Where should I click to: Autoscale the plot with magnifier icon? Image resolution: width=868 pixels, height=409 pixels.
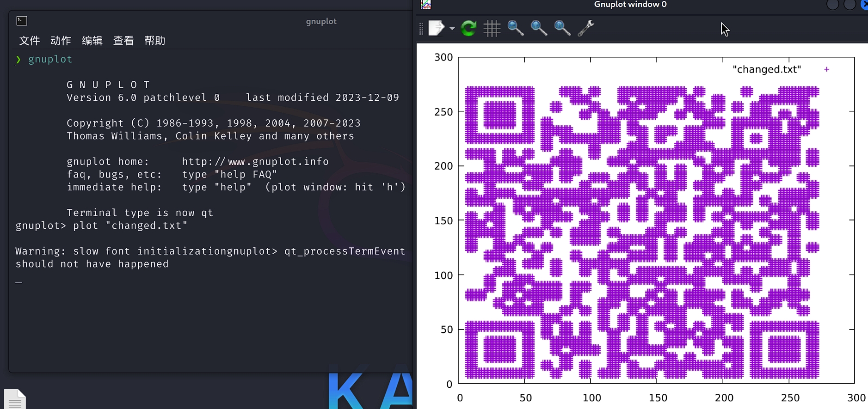pyautogui.click(x=562, y=28)
